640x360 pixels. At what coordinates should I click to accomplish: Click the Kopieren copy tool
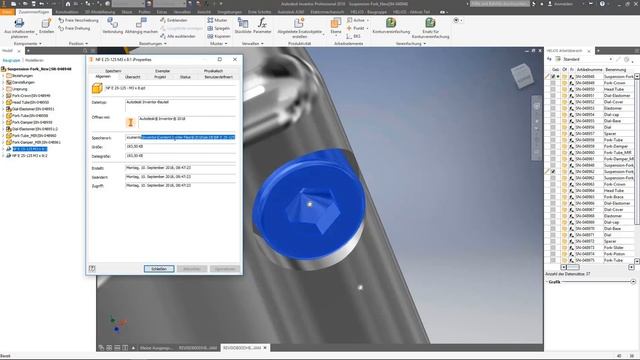tap(219, 36)
